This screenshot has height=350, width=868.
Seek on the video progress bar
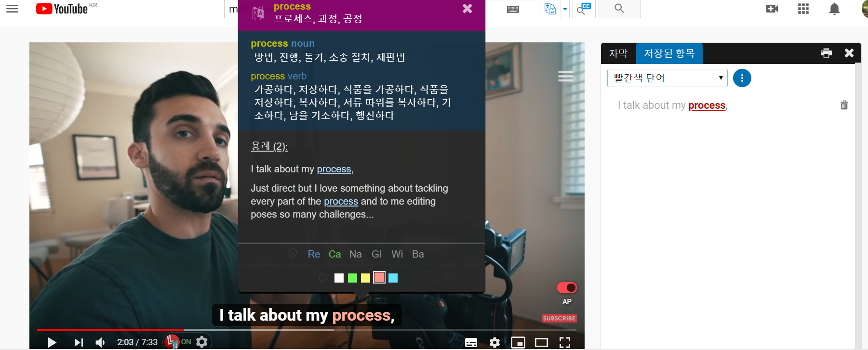(307, 330)
